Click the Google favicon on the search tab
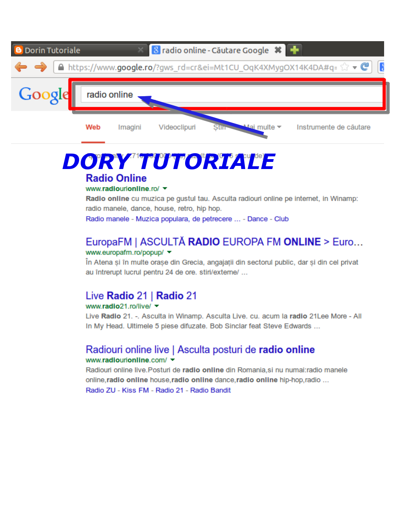411x532 pixels. tap(156, 50)
